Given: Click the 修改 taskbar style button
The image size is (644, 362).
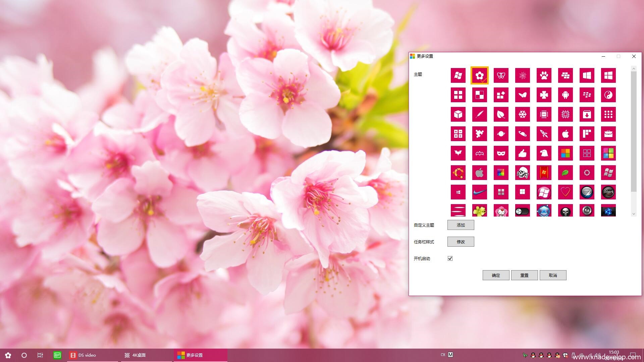Looking at the screenshot, I should pos(461,242).
